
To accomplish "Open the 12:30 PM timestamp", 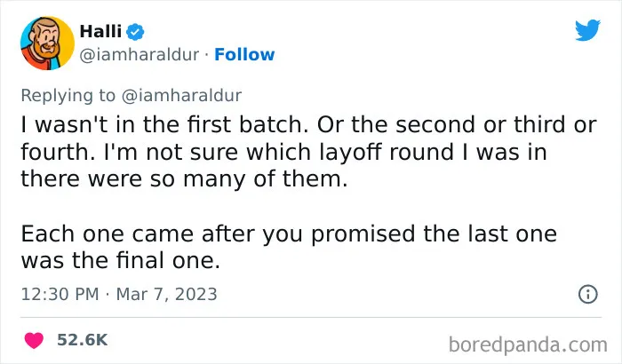I will pos(60,295).
